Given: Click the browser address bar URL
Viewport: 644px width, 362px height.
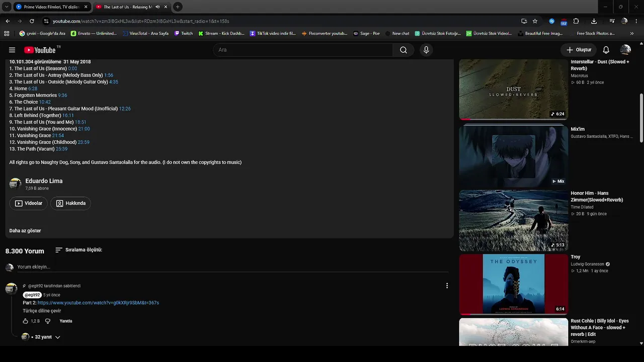Looking at the screenshot, I should click(x=141, y=21).
